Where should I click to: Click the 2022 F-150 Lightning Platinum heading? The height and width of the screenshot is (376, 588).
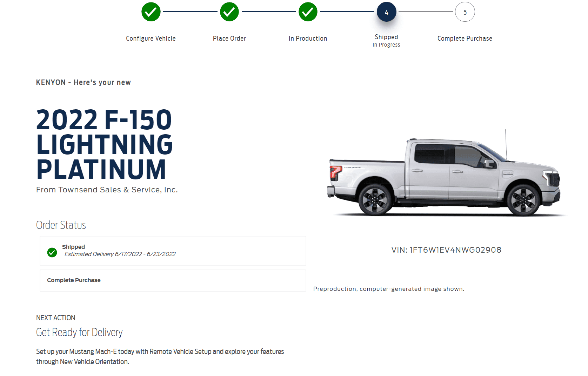click(x=105, y=144)
